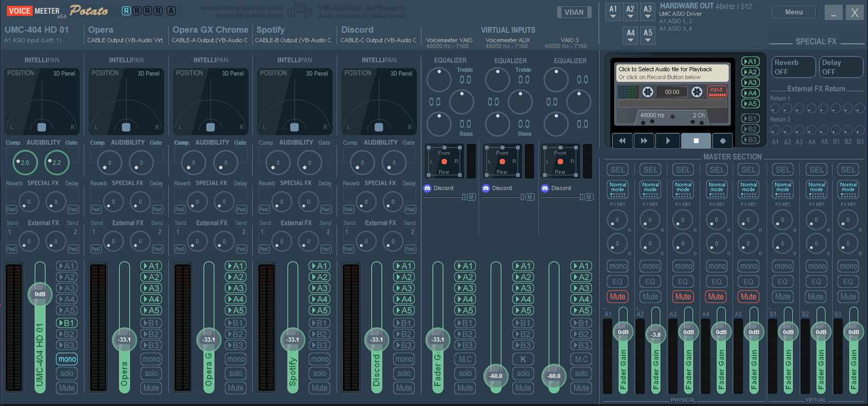Click A2 master Fader Gain at -3.8
The height and width of the screenshot is (406, 868).
[x=656, y=334]
